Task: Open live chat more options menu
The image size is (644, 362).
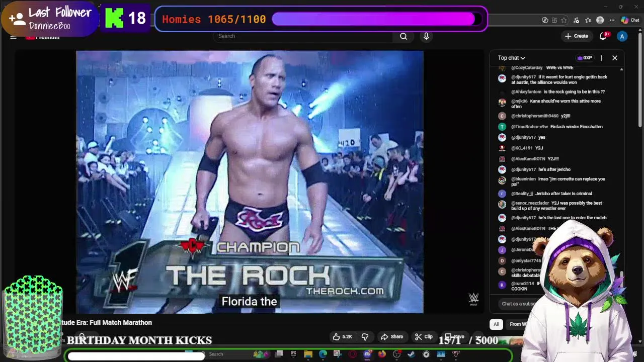Action: tap(601, 58)
